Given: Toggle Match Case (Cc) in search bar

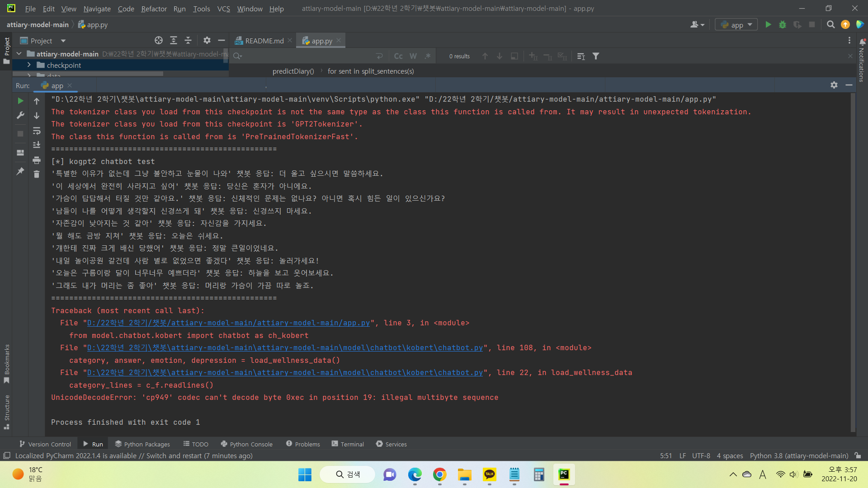Looking at the screenshot, I should tap(398, 56).
